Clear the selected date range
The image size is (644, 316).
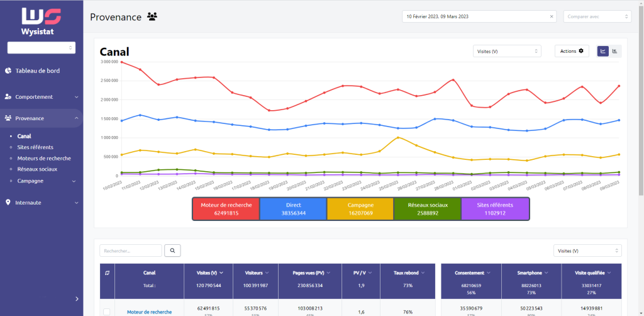tap(552, 16)
